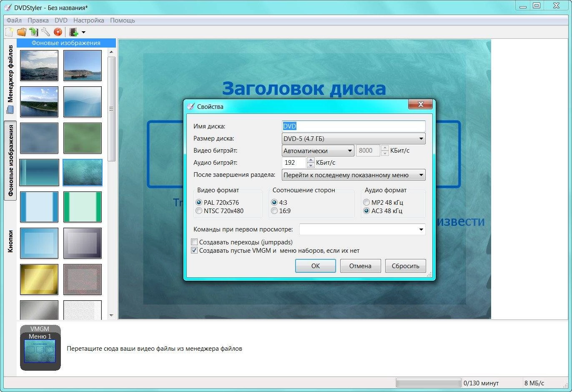Click the Отмена button
Screen dimensions: 572x392
(360, 266)
